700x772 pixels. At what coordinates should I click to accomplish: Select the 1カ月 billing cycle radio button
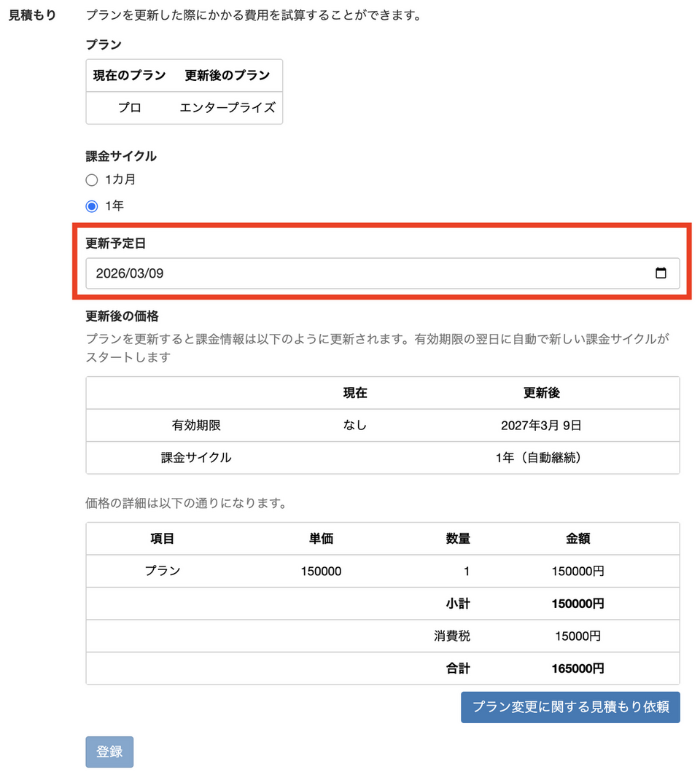coord(92,180)
